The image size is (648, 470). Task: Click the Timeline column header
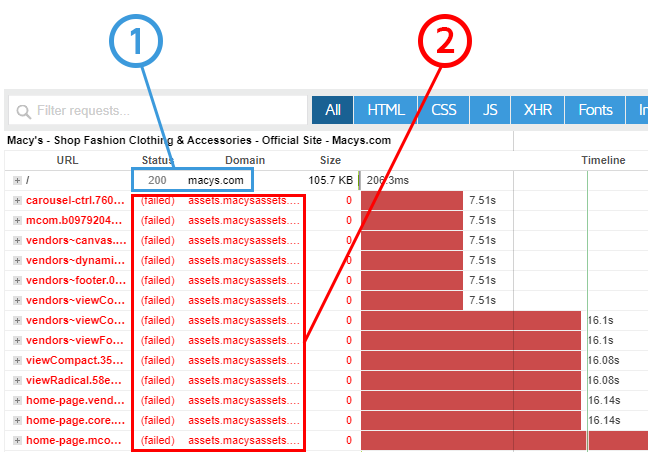[x=603, y=160]
